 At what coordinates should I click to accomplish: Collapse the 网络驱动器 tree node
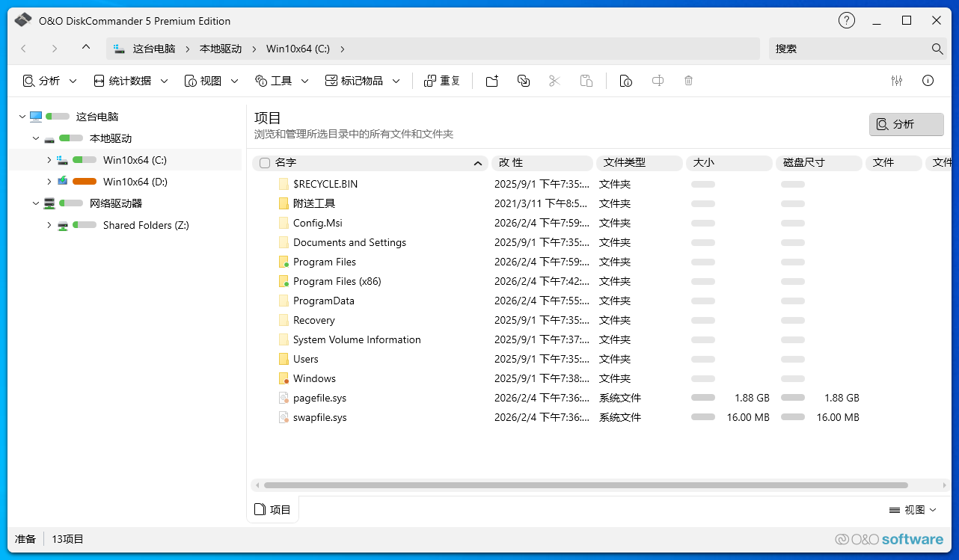click(36, 203)
